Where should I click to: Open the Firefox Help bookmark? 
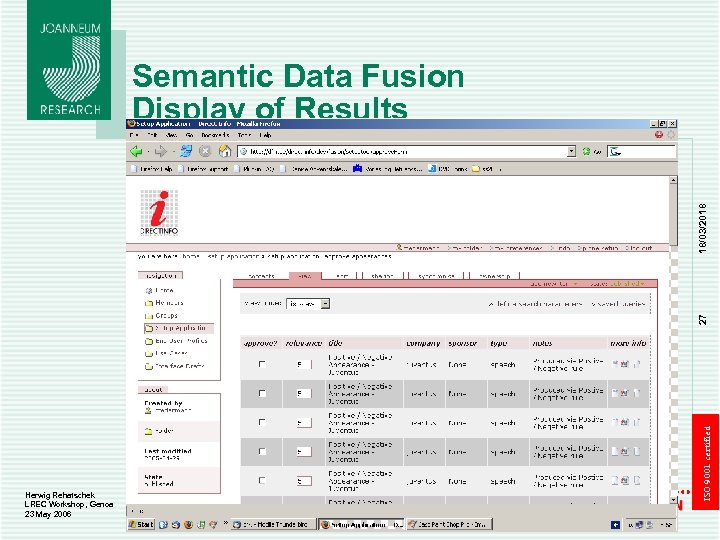[x=152, y=169]
